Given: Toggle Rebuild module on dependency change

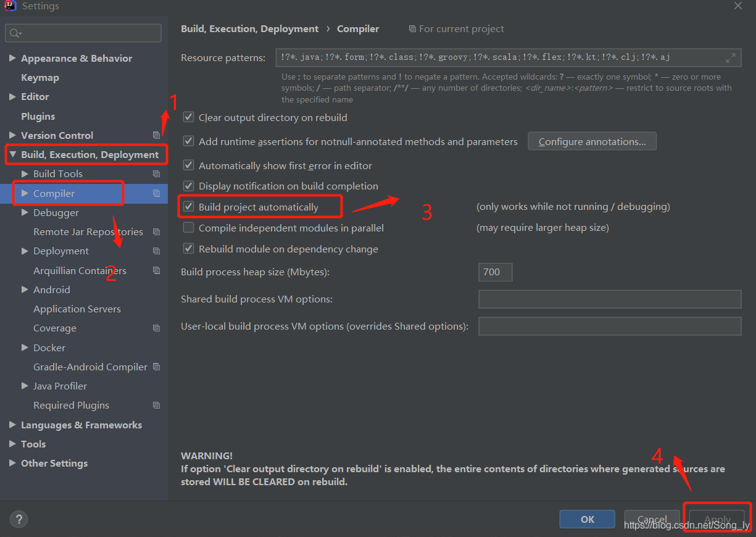Looking at the screenshot, I should [188, 248].
